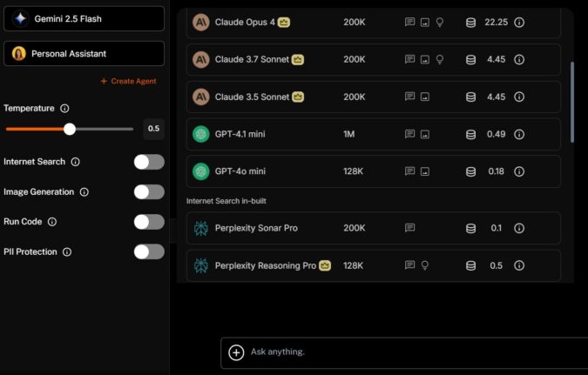
Task: Select the Claude Opus 4 model
Action: tap(374, 23)
